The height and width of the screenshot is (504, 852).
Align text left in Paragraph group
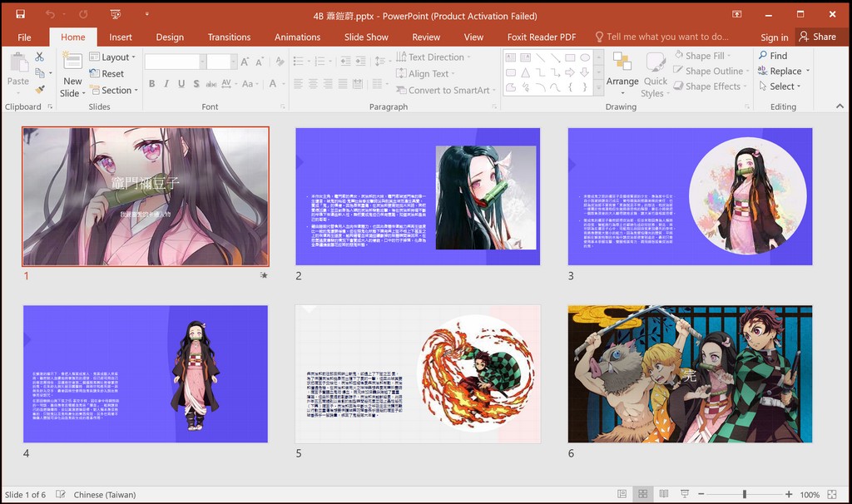(x=299, y=84)
